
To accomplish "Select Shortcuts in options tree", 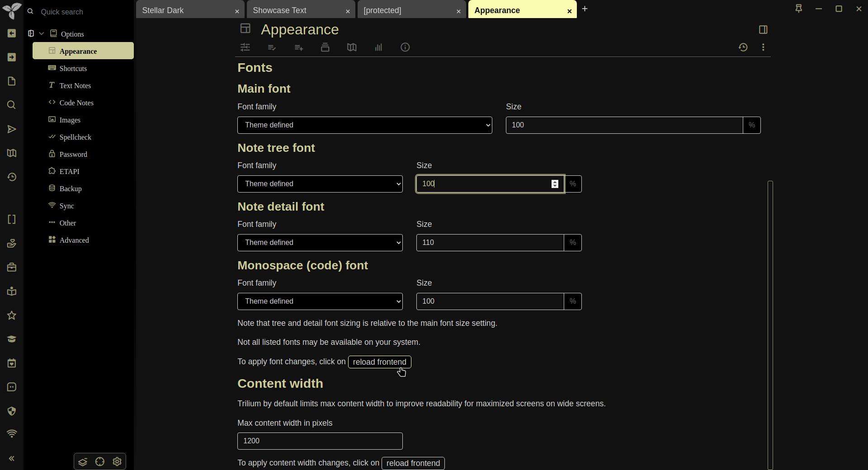I will (73, 68).
